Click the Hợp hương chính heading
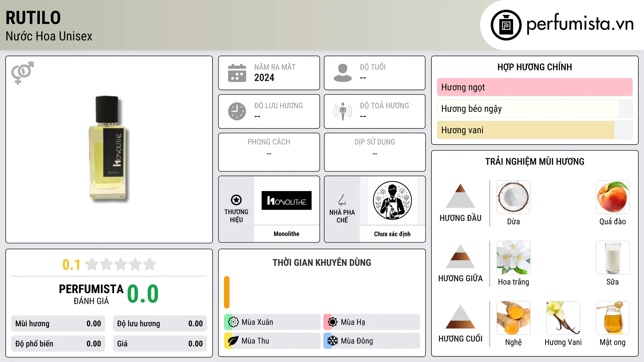Image resolution: width=644 pixels, height=362 pixels. coord(535,67)
